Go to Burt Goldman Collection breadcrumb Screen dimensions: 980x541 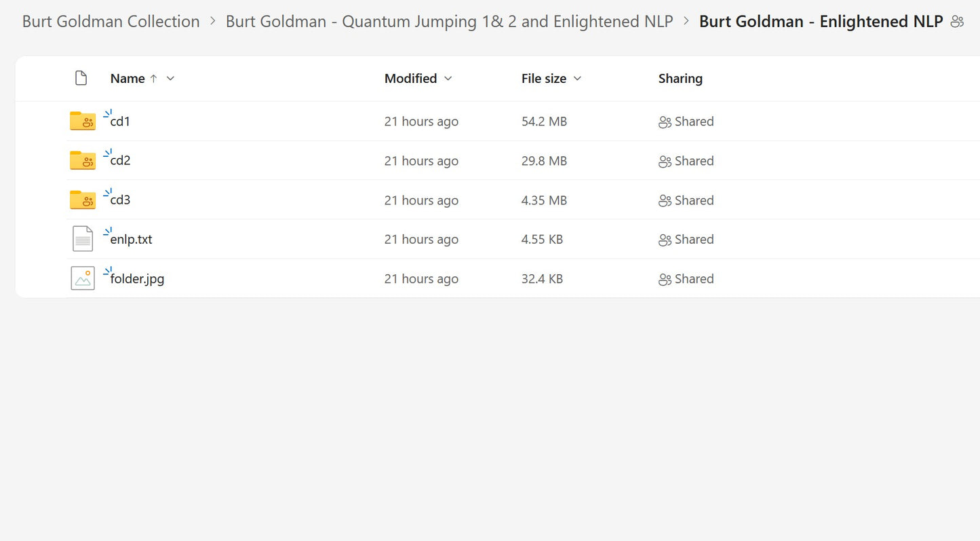tap(111, 22)
